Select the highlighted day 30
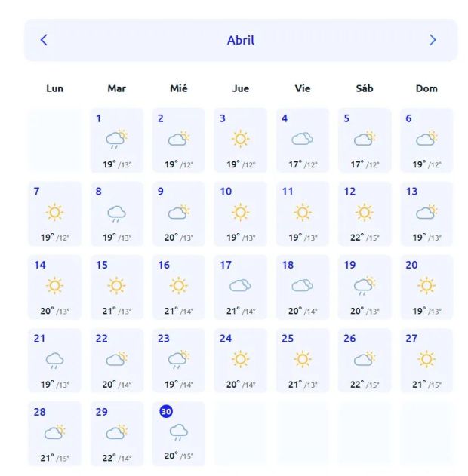468x476 pixels. pyautogui.click(x=166, y=411)
